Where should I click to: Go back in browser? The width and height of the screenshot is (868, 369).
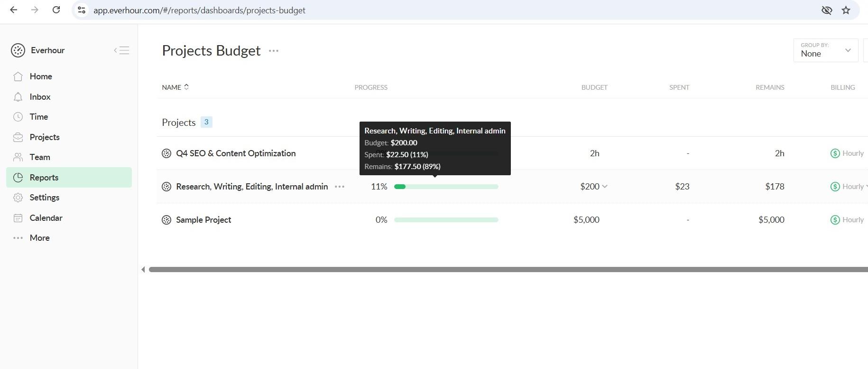[x=14, y=10]
